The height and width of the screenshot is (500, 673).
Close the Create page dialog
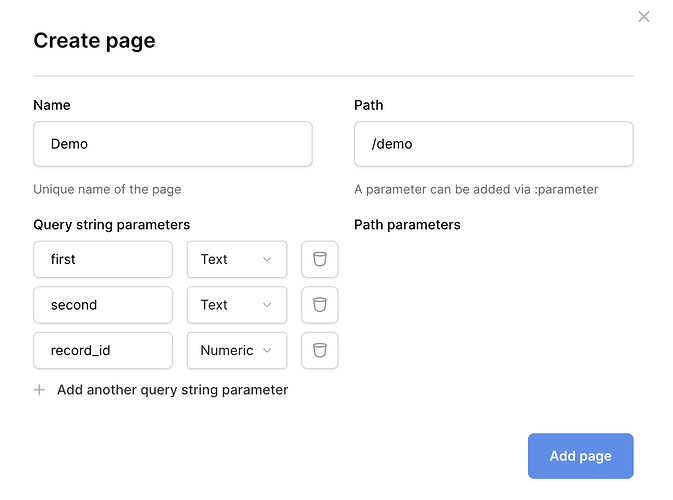644,17
